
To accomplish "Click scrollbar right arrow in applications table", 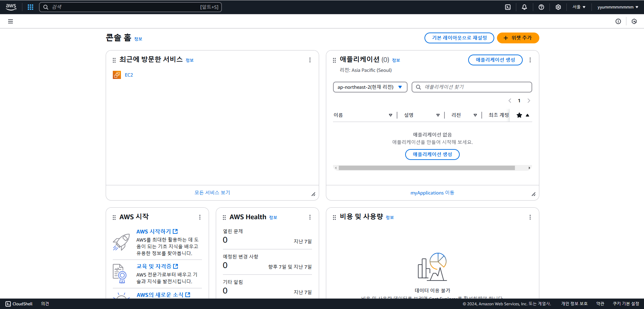I will [x=529, y=168].
